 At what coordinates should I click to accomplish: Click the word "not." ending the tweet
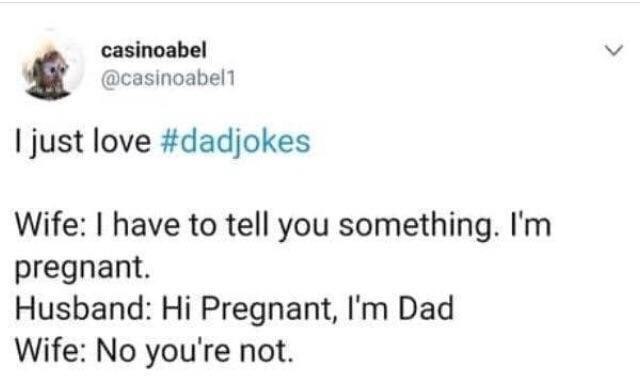[x=266, y=352]
